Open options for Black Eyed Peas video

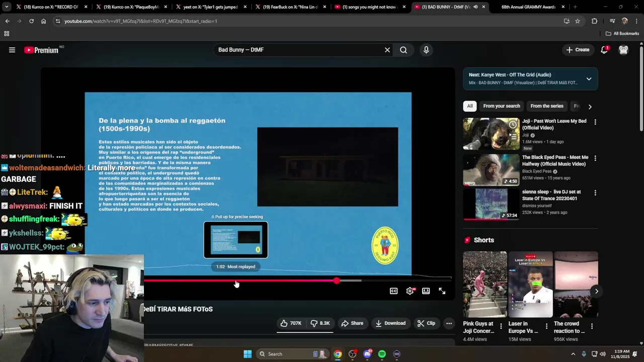click(595, 158)
